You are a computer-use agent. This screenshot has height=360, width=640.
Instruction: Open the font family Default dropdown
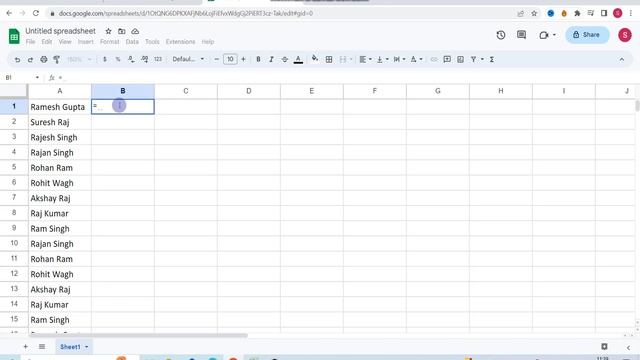click(188, 60)
